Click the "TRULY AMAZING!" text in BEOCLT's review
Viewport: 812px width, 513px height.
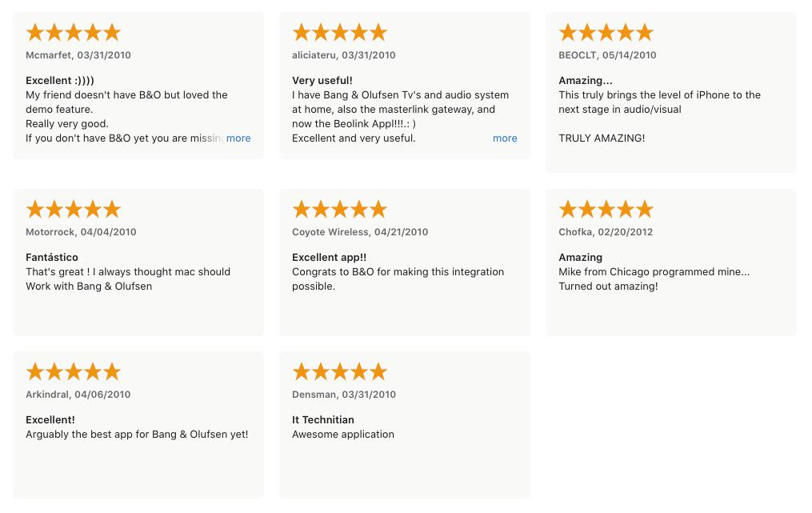602,138
